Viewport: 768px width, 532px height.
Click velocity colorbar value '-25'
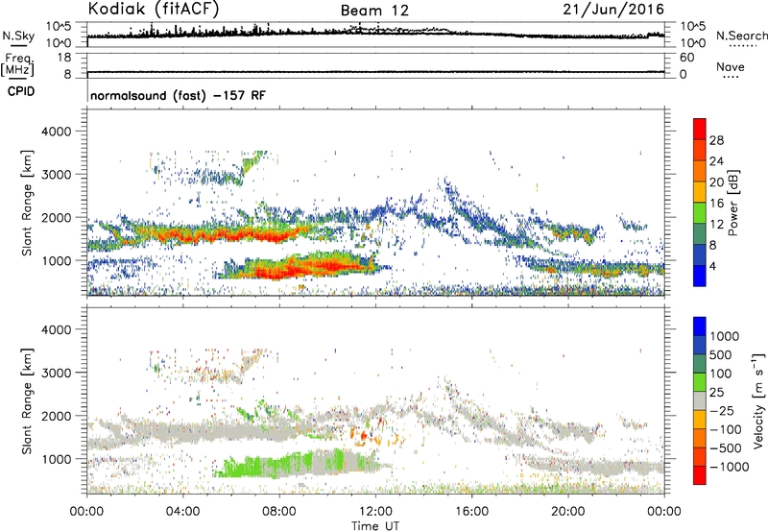[724, 410]
